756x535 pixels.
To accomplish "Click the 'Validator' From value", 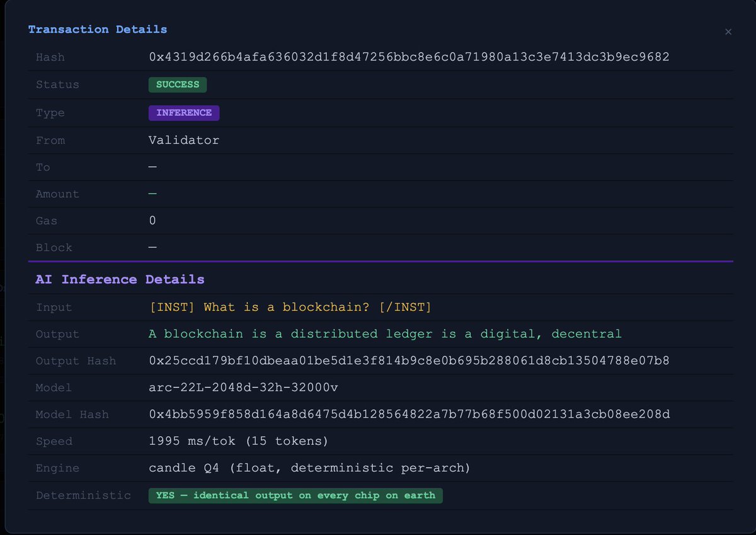I will (184, 140).
